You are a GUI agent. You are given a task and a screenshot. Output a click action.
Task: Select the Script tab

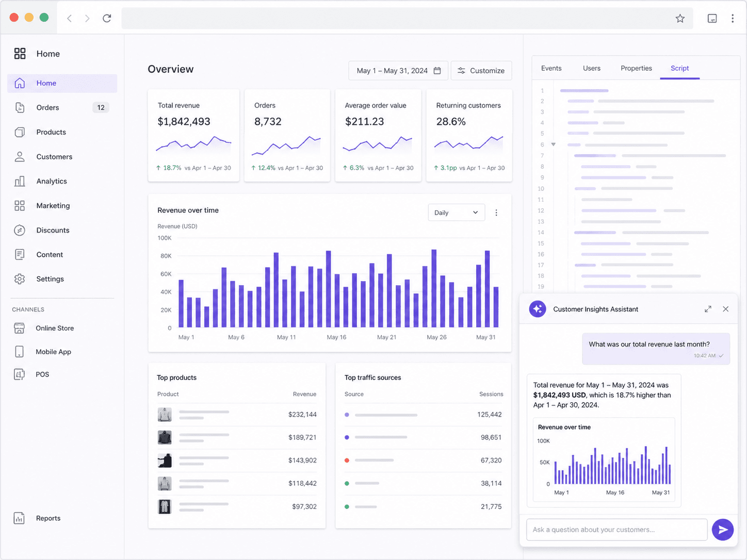click(679, 68)
